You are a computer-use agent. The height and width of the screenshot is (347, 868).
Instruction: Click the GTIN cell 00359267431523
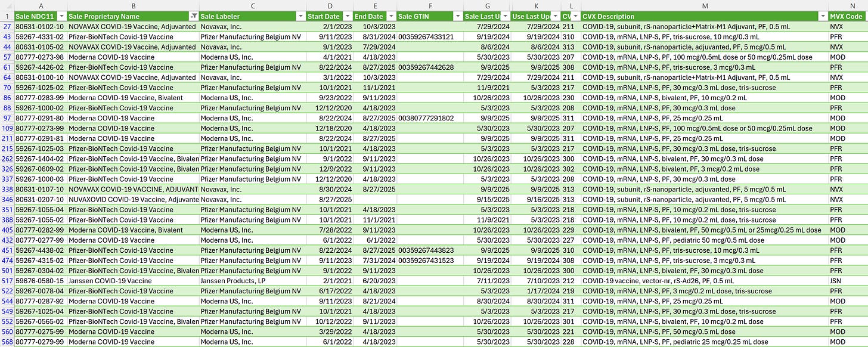[x=430, y=261]
